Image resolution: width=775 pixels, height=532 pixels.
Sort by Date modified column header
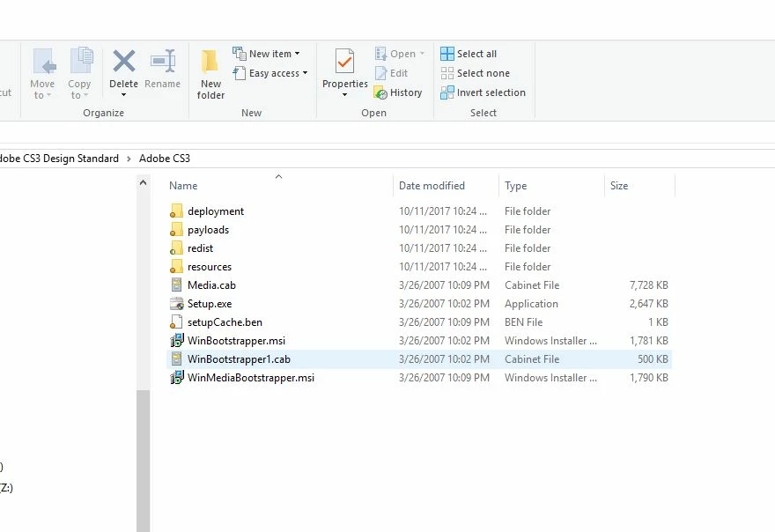pos(432,186)
